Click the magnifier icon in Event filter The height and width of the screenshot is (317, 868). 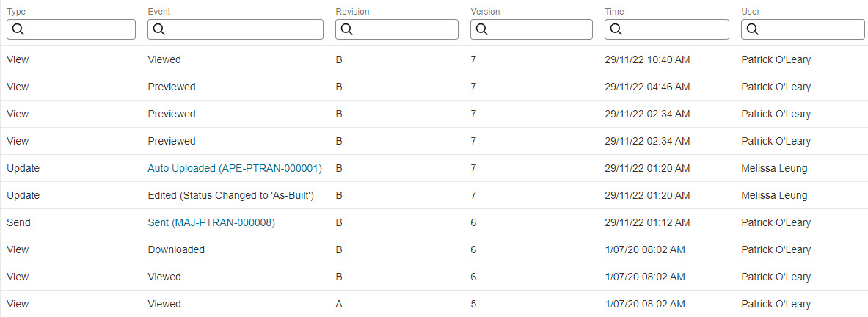[x=159, y=30]
